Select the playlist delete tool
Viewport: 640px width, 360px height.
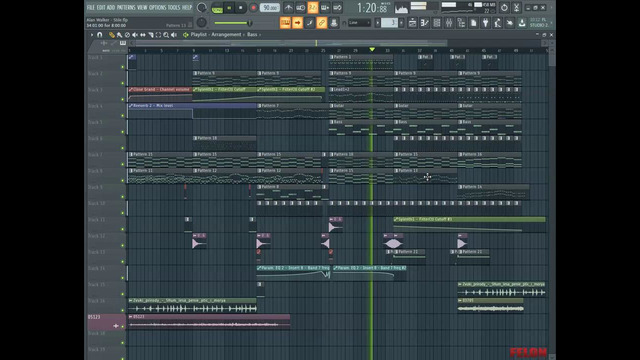point(127,35)
